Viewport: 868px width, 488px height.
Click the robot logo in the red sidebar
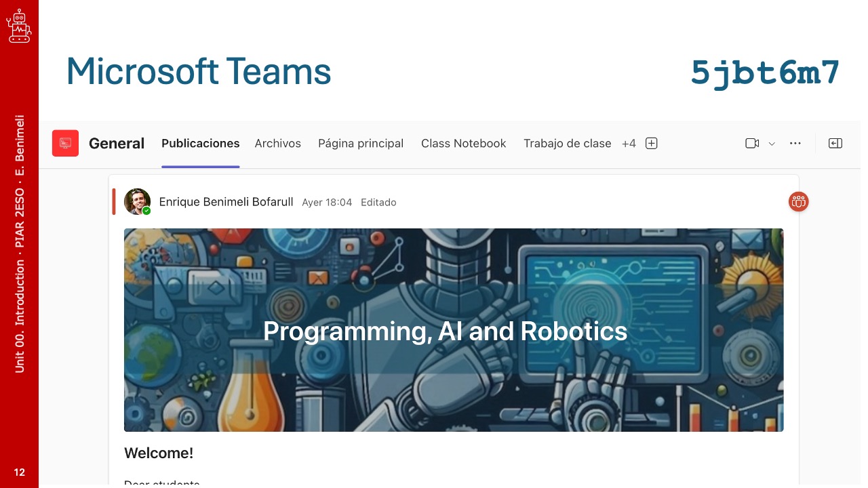(19, 26)
